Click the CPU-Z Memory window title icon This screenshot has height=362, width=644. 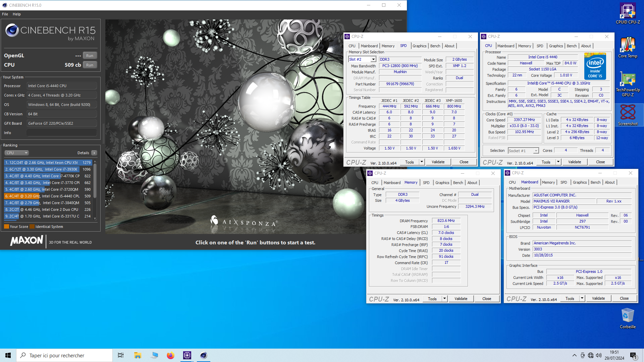370,173
